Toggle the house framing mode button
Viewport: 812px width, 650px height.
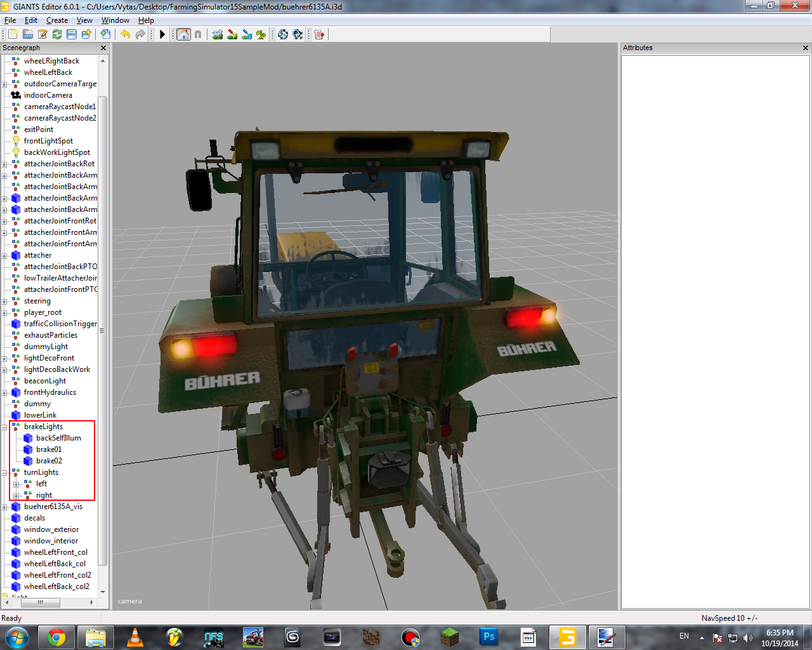(183, 34)
